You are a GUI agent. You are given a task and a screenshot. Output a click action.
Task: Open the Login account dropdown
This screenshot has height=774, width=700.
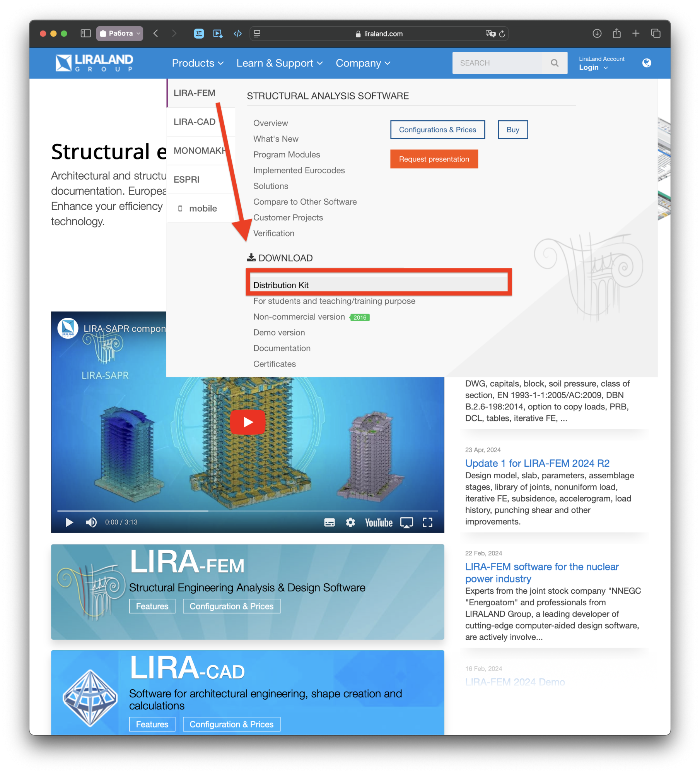tap(593, 68)
